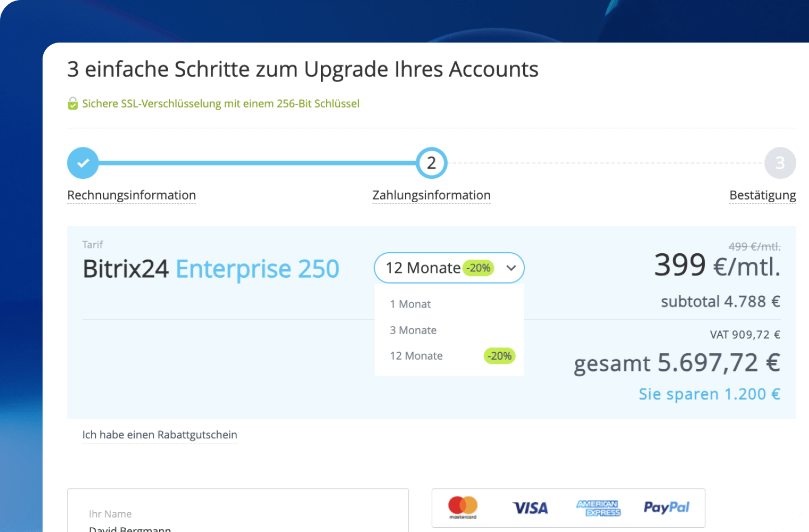Click the Sichere SSL-Verschlüsselung text
The height and width of the screenshot is (532, 809).
pos(221,103)
